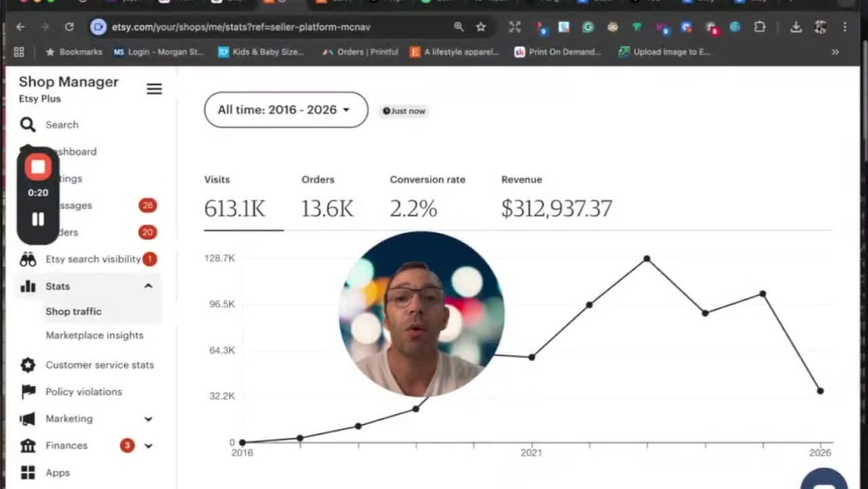868x489 pixels.
Task: Click the $312,937.37 revenue value
Action: pos(556,208)
